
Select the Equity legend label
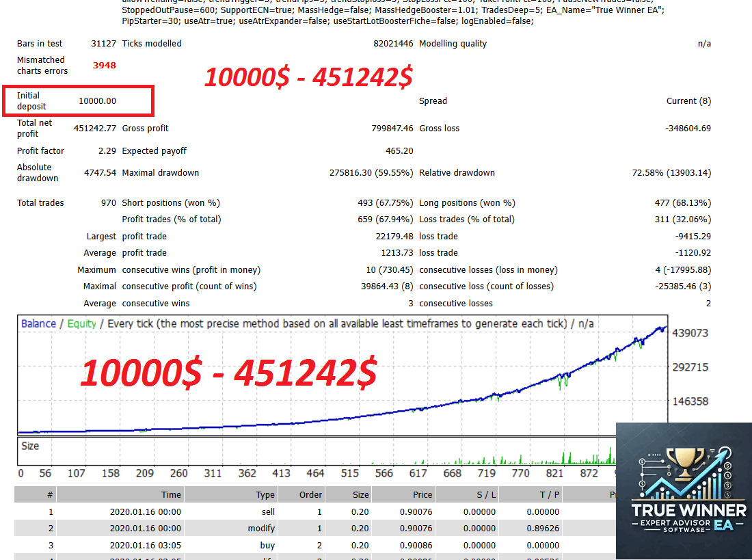click(x=81, y=323)
